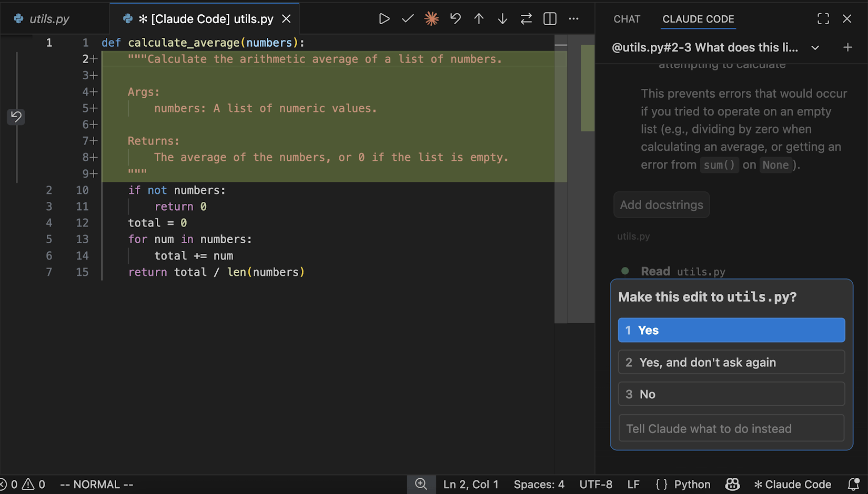
Task: Discard changes with the undo toolbar icon
Action: tap(455, 18)
